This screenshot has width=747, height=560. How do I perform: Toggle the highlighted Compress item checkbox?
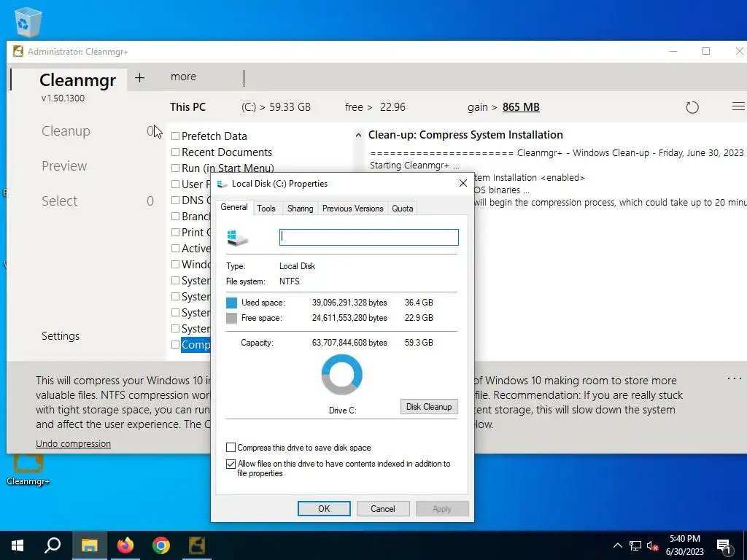[175, 345]
